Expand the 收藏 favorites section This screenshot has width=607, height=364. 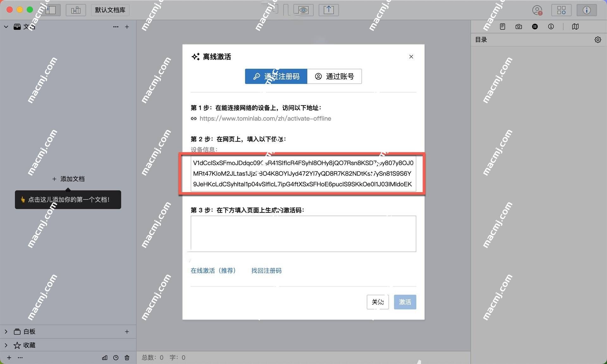click(6, 345)
